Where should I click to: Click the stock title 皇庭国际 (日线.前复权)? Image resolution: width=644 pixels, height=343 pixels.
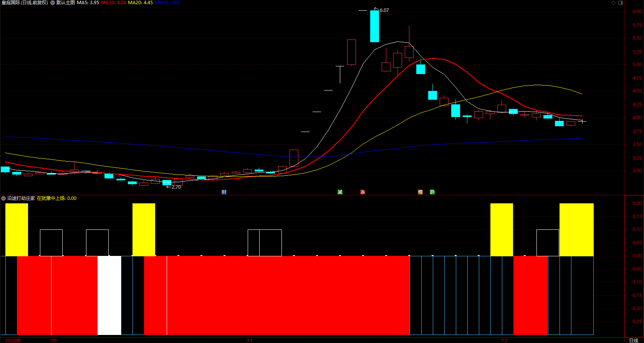[x=25, y=3]
